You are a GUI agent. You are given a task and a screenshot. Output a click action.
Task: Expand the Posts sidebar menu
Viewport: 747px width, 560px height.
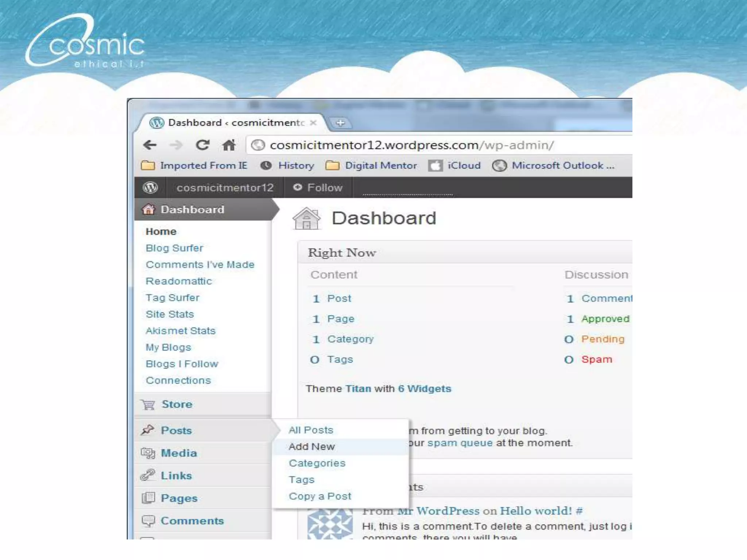tap(176, 431)
